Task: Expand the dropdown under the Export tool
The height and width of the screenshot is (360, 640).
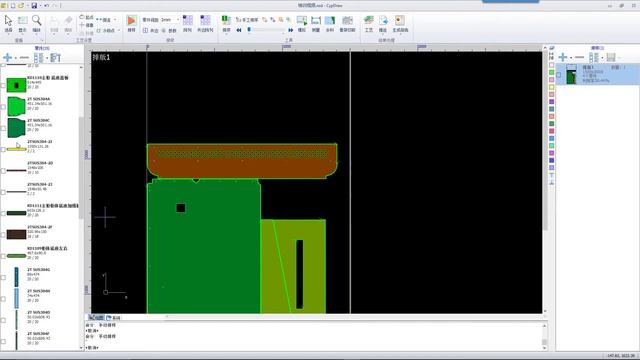Action: point(383,34)
